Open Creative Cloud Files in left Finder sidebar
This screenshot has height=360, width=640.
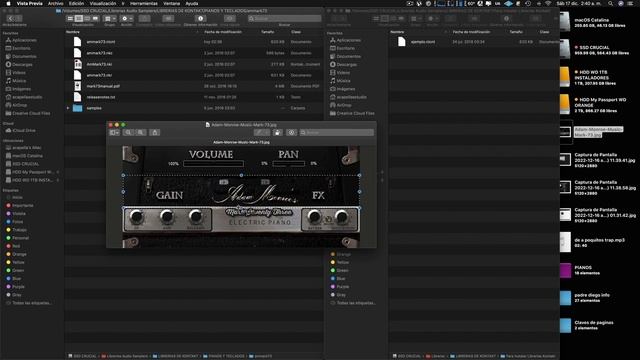click(31, 113)
